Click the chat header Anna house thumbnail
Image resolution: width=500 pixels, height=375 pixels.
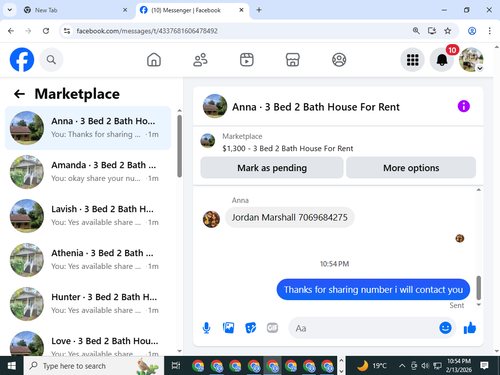click(x=215, y=106)
